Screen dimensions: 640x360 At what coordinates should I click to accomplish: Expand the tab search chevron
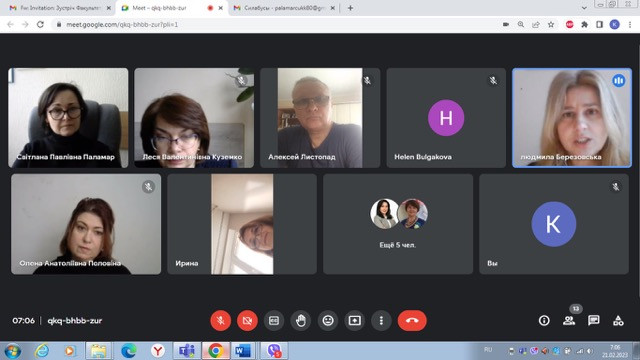(584, 8)
